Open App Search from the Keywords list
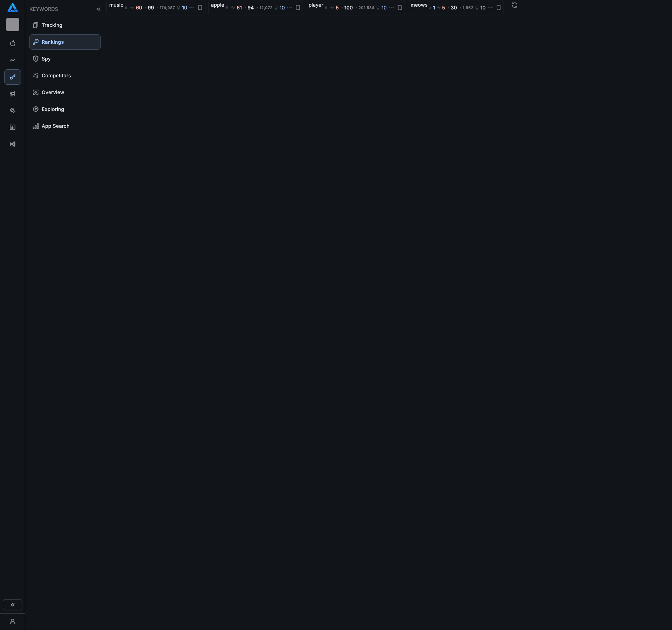 pos(55,126)
